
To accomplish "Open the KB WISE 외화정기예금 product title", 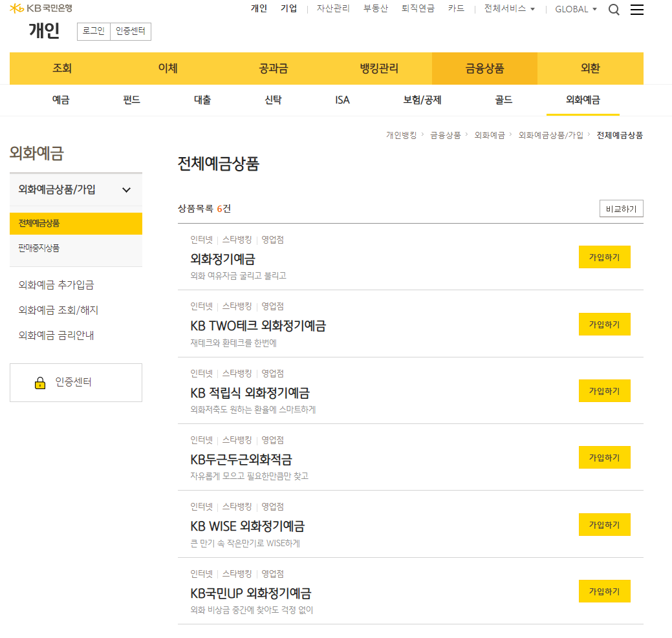I will [x=247, y=526].
